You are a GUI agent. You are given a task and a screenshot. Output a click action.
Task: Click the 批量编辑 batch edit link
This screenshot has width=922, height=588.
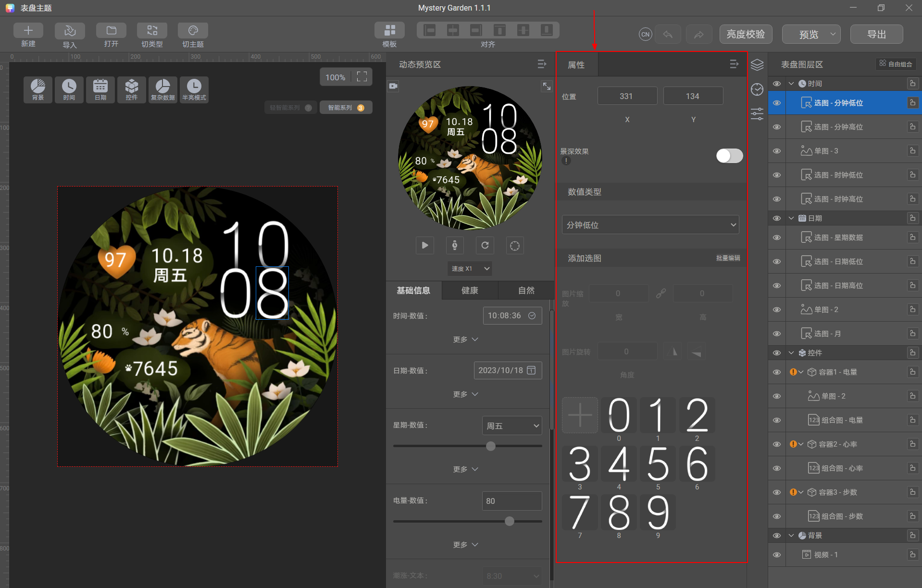coord(728,258)
